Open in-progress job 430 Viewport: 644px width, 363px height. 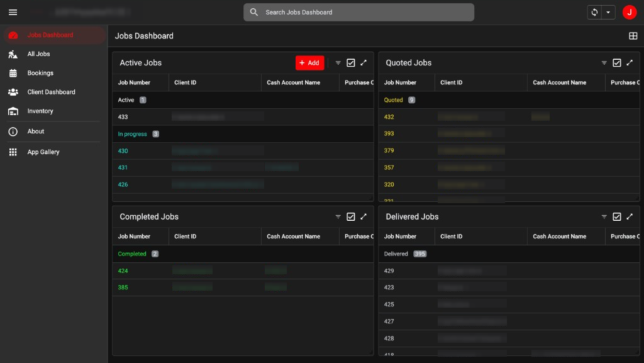[x=243, y=151]
